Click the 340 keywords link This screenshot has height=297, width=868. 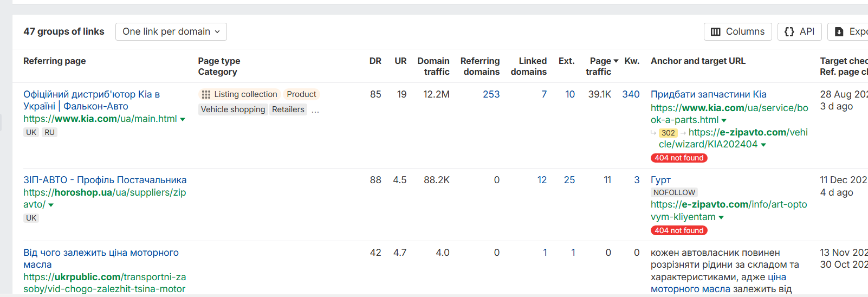(x=631, y=94)
